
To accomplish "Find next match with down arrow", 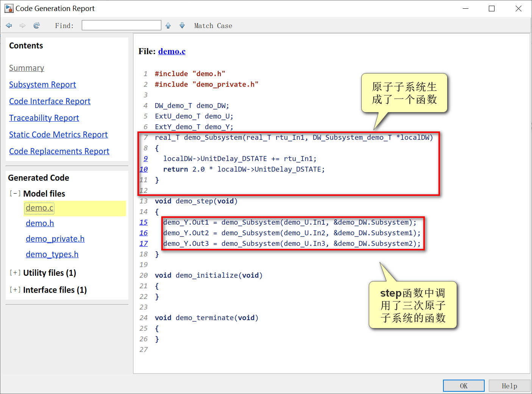I will [182, 25].
